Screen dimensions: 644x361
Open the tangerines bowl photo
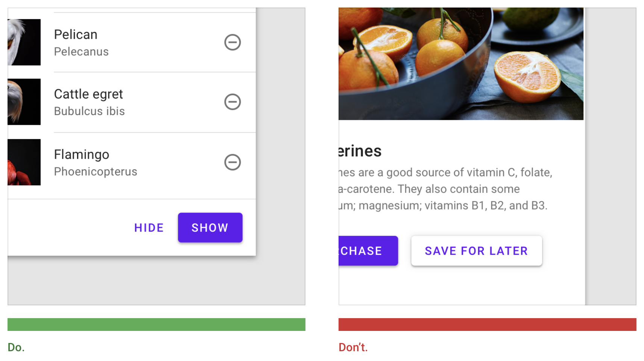(x=461, y=64)
